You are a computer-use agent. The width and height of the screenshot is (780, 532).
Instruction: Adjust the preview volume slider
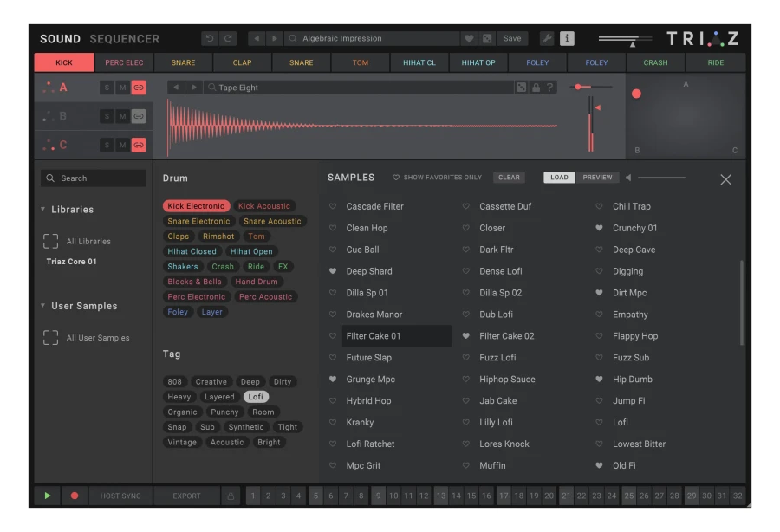click(661, 178)
